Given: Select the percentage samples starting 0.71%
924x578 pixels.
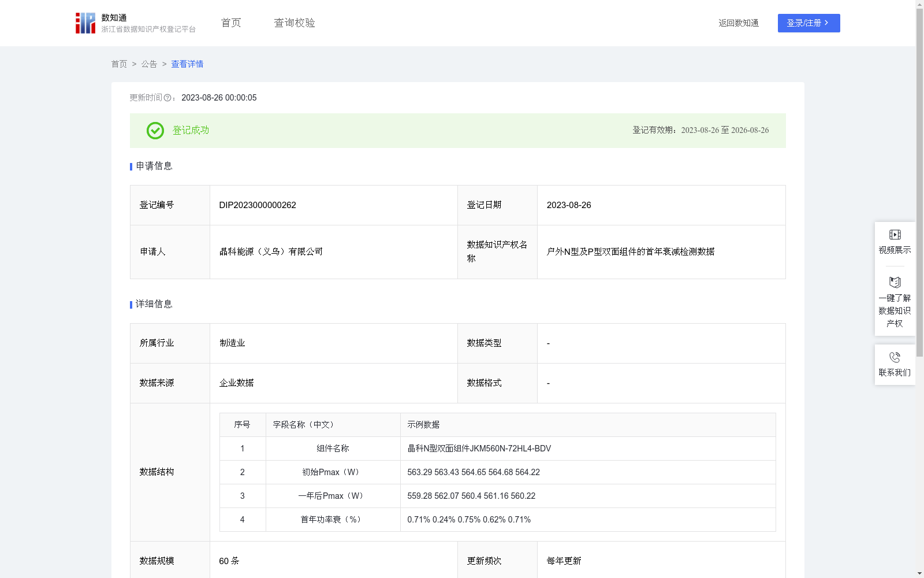Looking at the screenshot, I should point(469,520).
